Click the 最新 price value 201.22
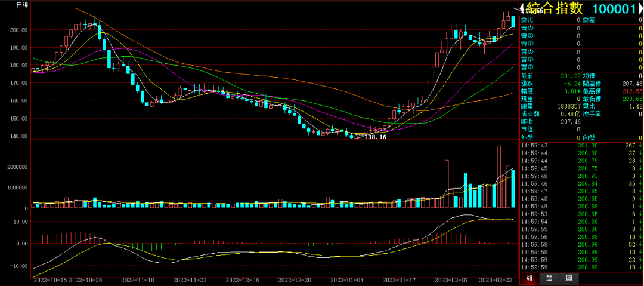 (x=571, y=76)
